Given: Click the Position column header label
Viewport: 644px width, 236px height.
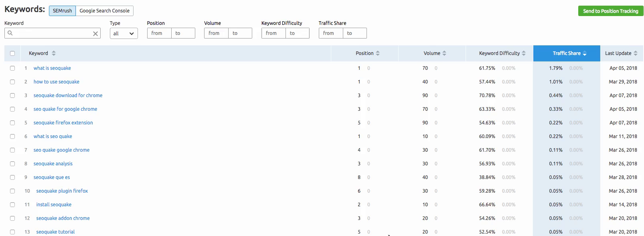Looking at the screenshot, I should 365,53.
